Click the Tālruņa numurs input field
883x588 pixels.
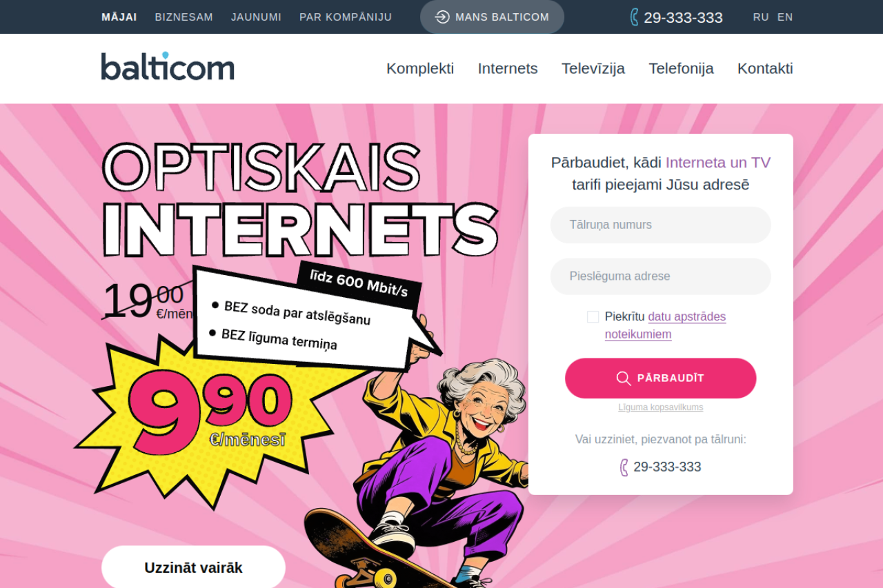coord(661,225)
